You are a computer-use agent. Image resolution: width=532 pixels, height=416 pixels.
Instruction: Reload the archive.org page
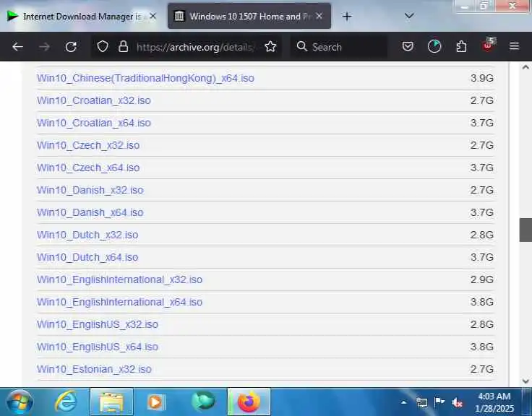71,47
